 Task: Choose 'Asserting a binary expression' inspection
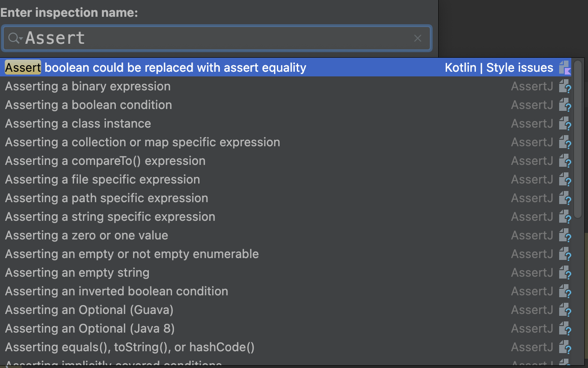(x=88, y=86)
